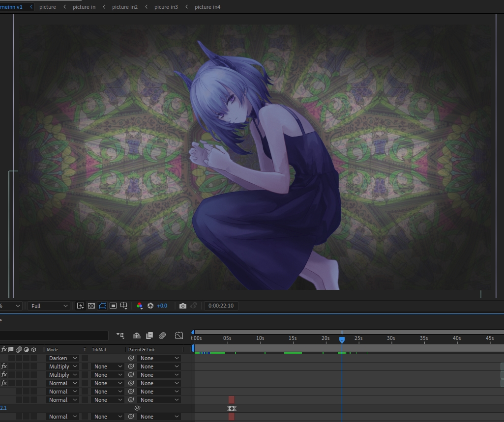The image size is (504, 422).
Task: Toggle the Fast Previews button
Action: pyautogui.click(x=81, y=306)
